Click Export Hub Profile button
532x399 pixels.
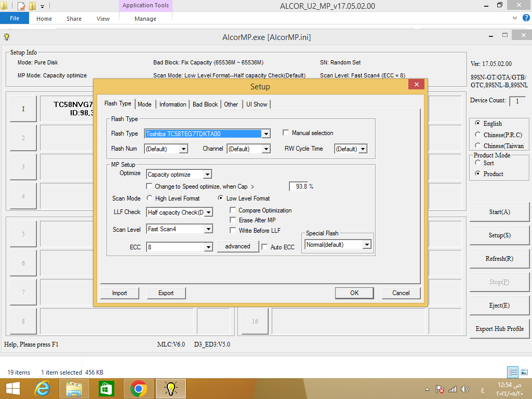(x=499, y=329)
